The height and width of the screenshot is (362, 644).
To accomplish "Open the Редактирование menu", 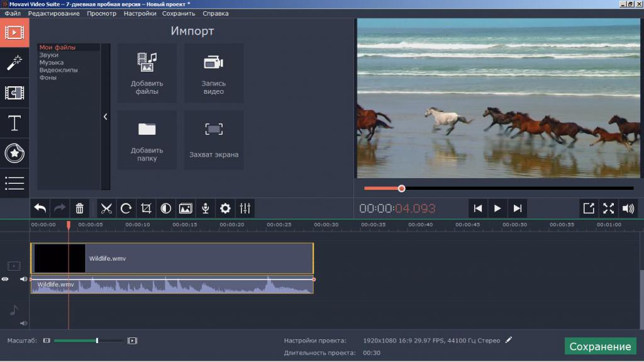I will coord(54,13).
